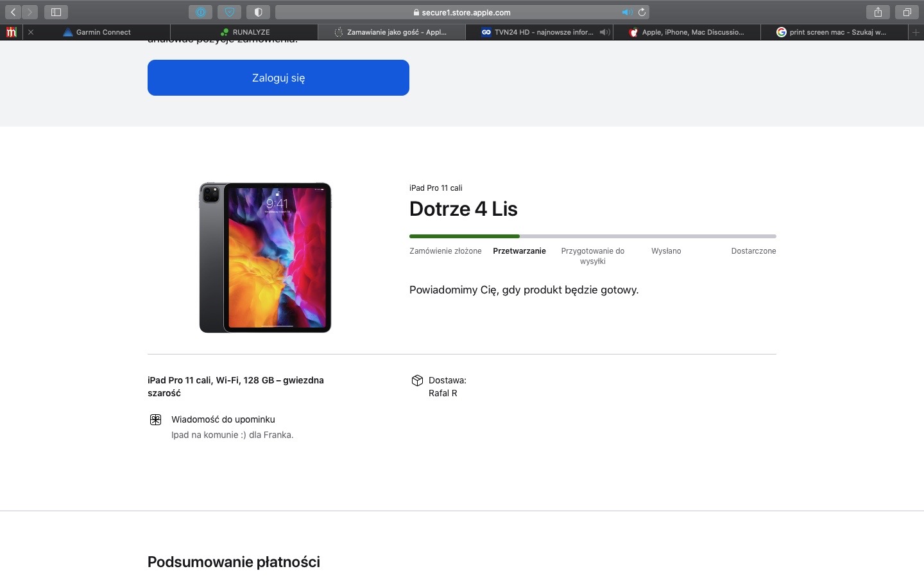Image resolution: width=924 pixels, height=578 pixels.
Task: Click the 'Ipad na komunie :) dla Franka.' message
Action: [232, 435]
